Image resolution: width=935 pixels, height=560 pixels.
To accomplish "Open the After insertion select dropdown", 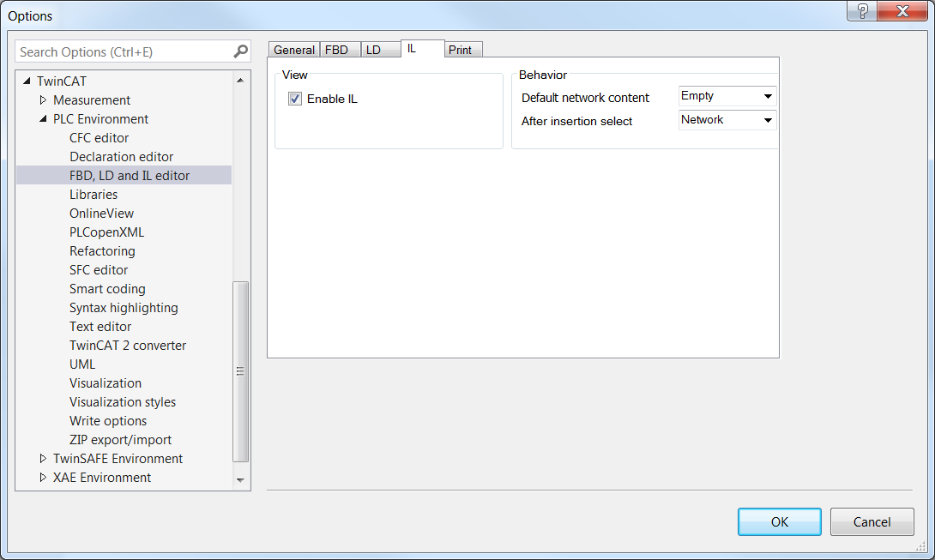I will tap(727, 120).
